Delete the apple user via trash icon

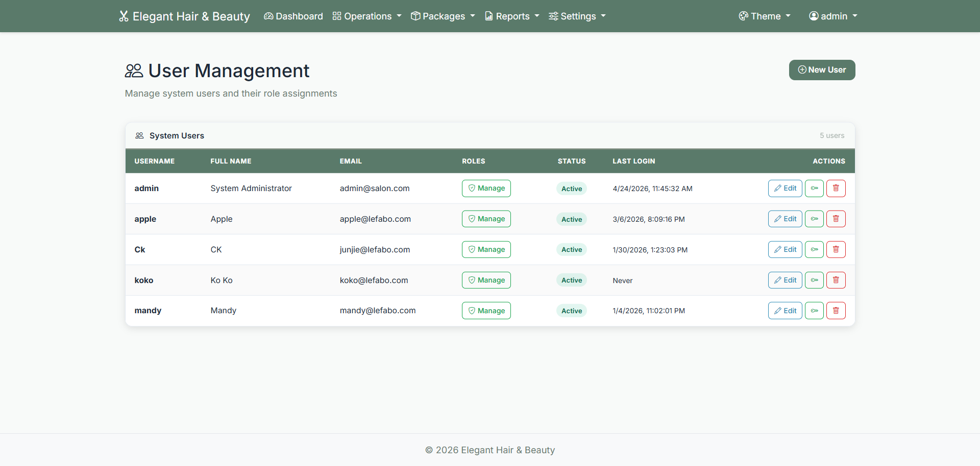click(x=836, y=219)
